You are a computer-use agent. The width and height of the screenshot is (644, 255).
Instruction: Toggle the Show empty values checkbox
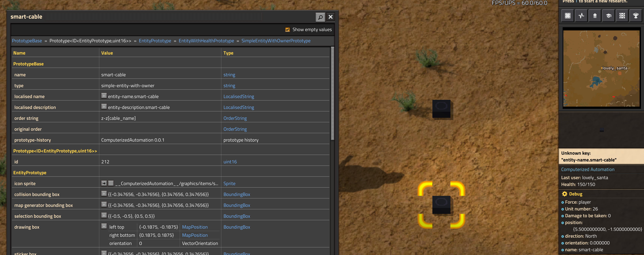click(288, 29)
